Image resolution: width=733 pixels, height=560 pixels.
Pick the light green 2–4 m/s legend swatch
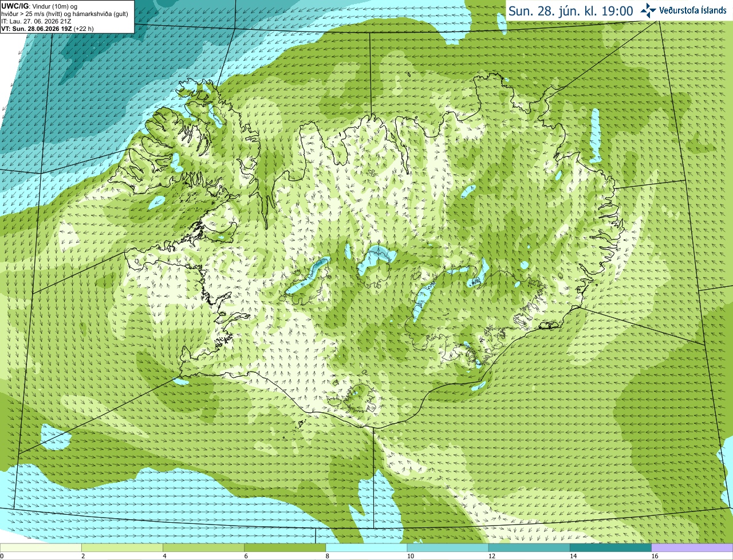tap(122, 548)
